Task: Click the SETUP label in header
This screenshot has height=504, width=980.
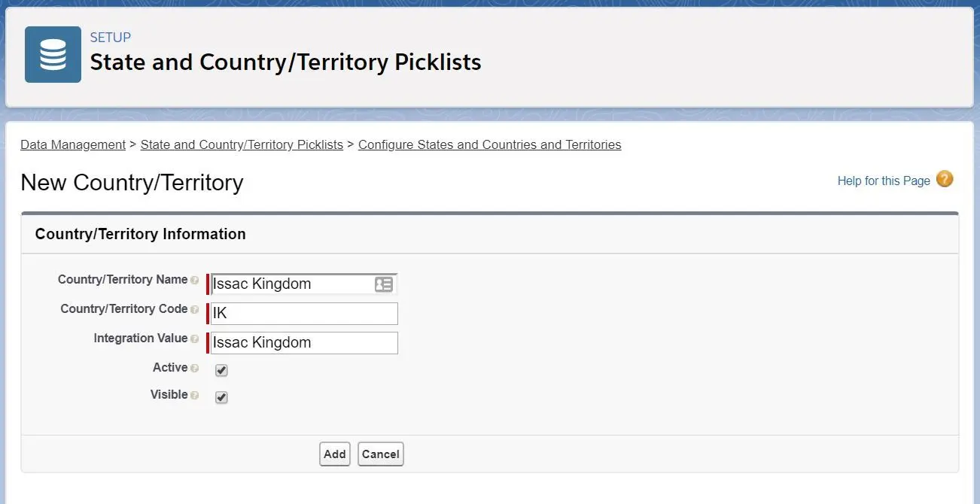Action: (x=111, y=38)
